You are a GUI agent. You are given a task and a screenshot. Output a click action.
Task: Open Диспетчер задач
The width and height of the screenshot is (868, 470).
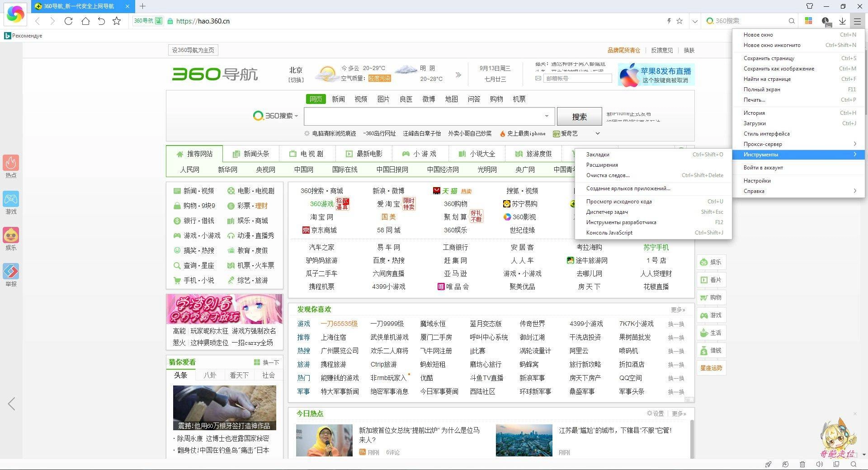[x=653, y=212]
